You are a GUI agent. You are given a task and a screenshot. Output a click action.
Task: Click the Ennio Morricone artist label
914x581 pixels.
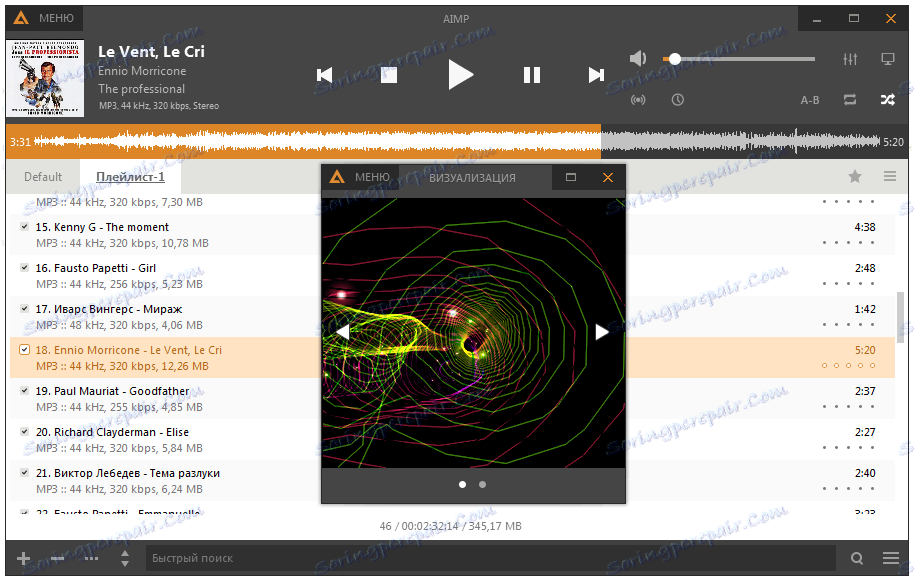click(142, 71)
